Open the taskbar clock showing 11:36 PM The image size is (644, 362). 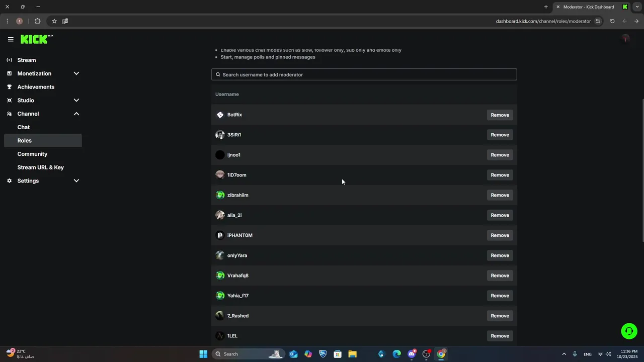628,354
